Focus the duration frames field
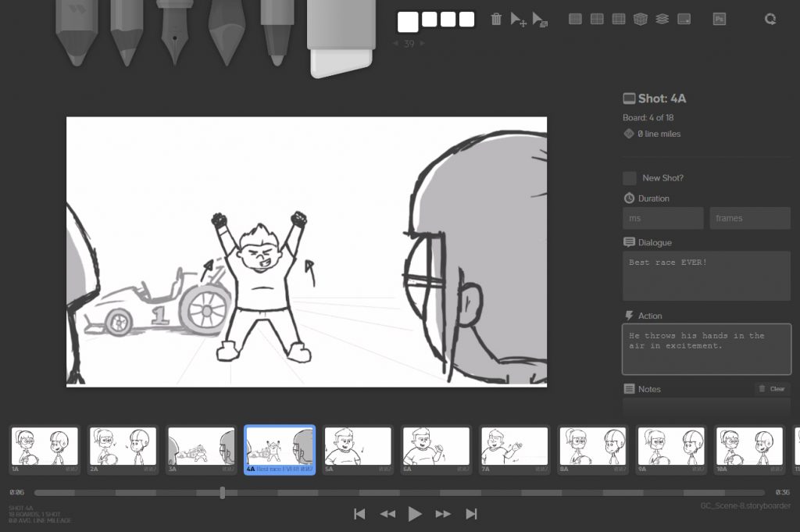This screenshot has width=800, height=532. (x=750, y=218)
